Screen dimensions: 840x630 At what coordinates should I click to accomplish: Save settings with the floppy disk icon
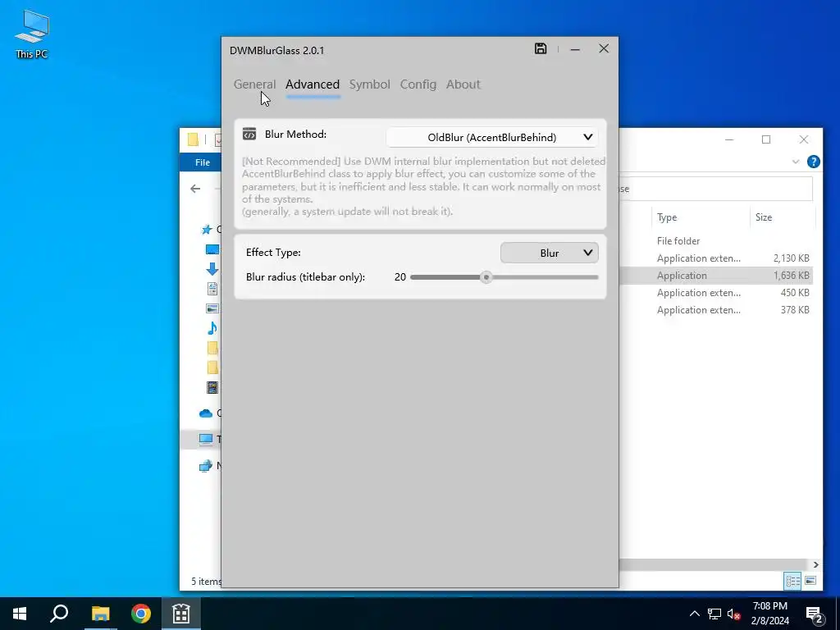coord(541,48)
